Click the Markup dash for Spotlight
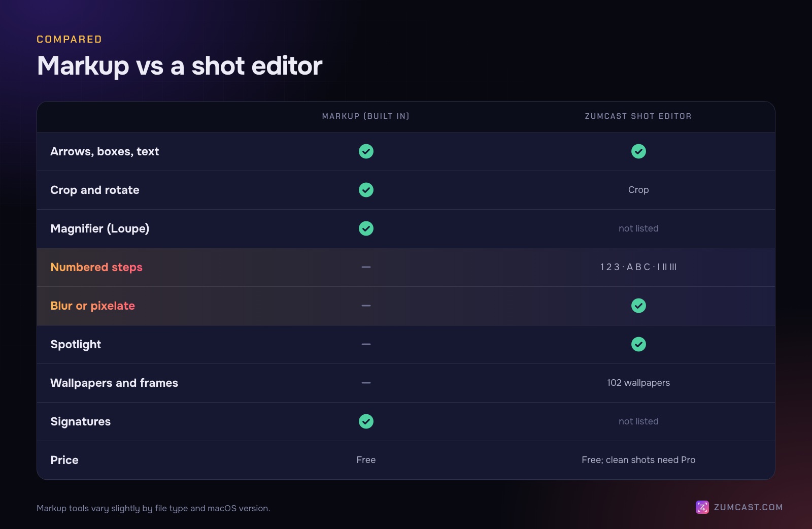 click(x=366, y=344)
